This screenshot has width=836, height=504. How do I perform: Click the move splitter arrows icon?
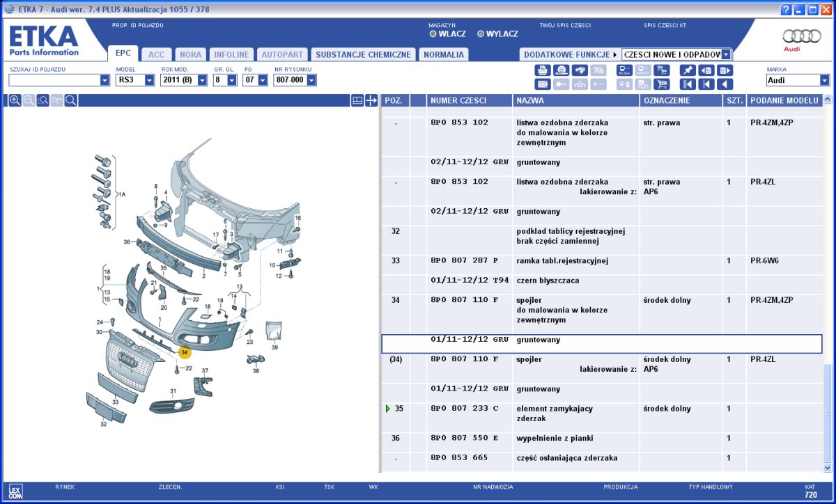[371, 100]
